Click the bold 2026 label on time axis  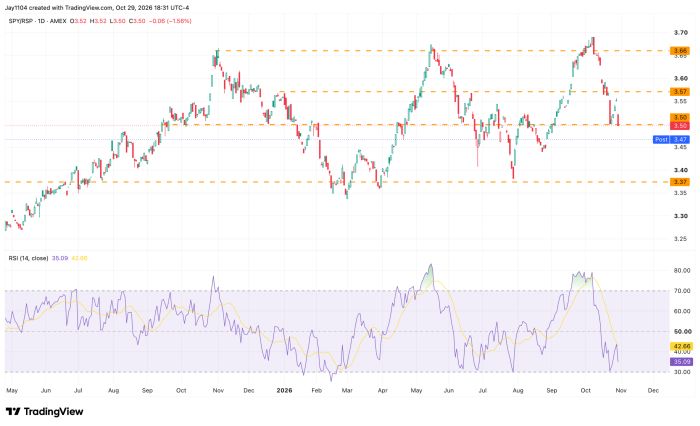284,390
